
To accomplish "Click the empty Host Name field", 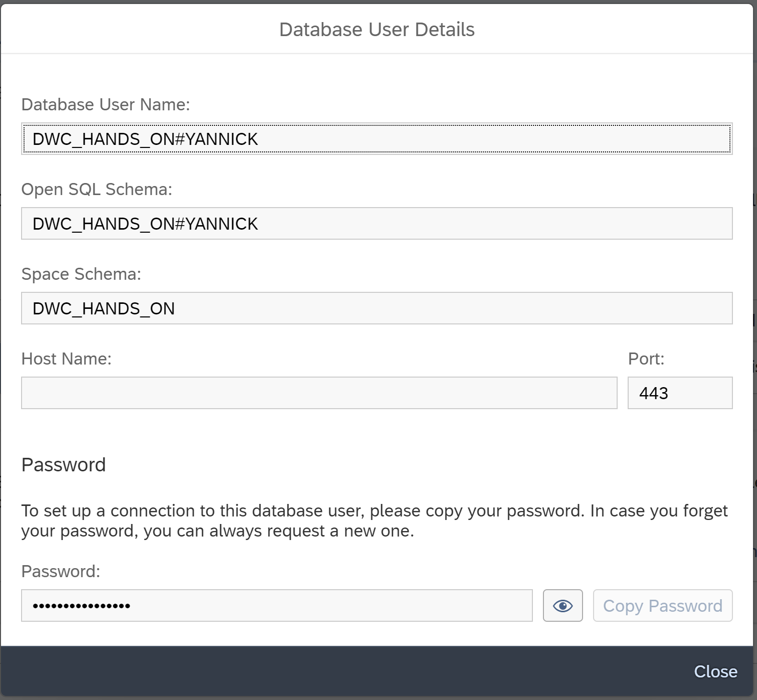I will coord(319,393).
